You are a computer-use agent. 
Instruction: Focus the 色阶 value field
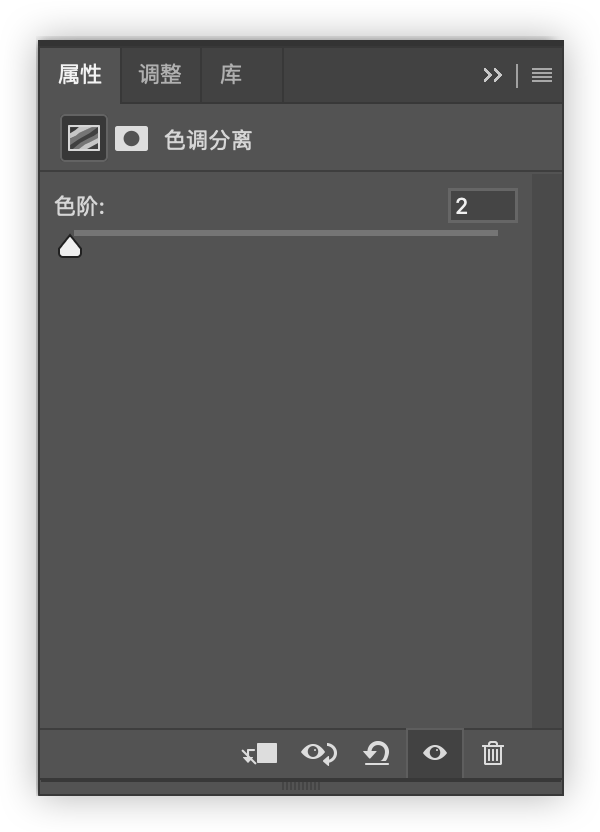coord(482,206)
